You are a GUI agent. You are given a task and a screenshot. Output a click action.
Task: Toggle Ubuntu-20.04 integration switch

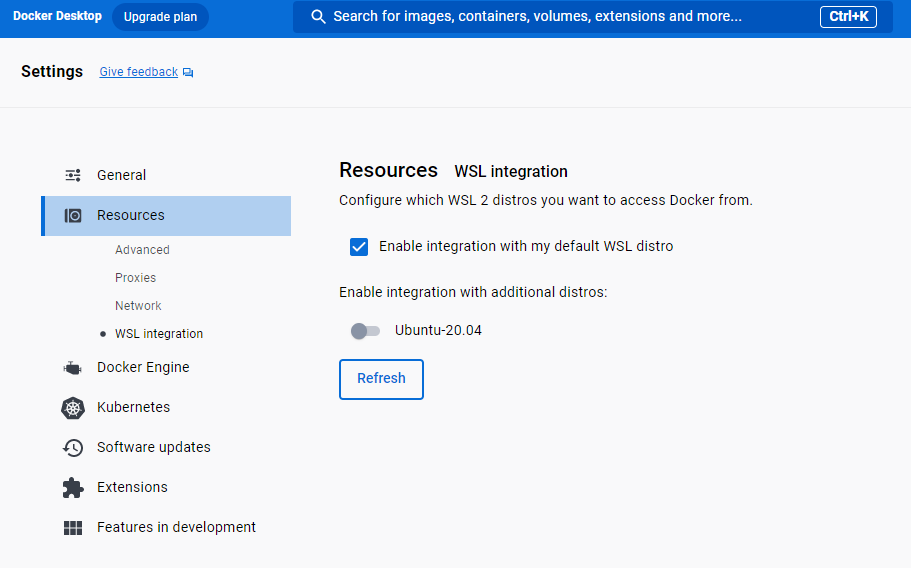point(365,331)
